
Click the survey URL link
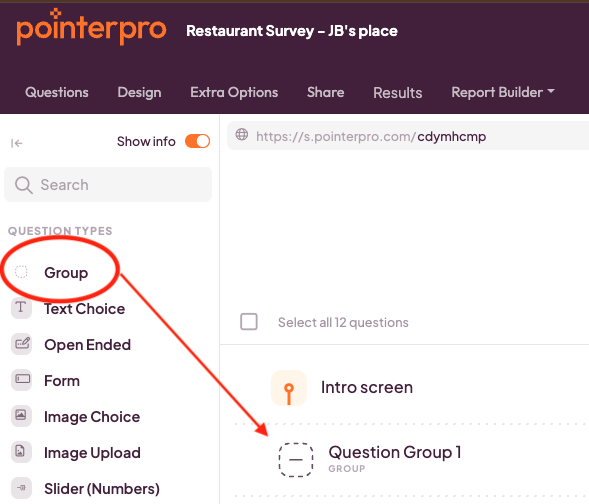click(371, 137)
